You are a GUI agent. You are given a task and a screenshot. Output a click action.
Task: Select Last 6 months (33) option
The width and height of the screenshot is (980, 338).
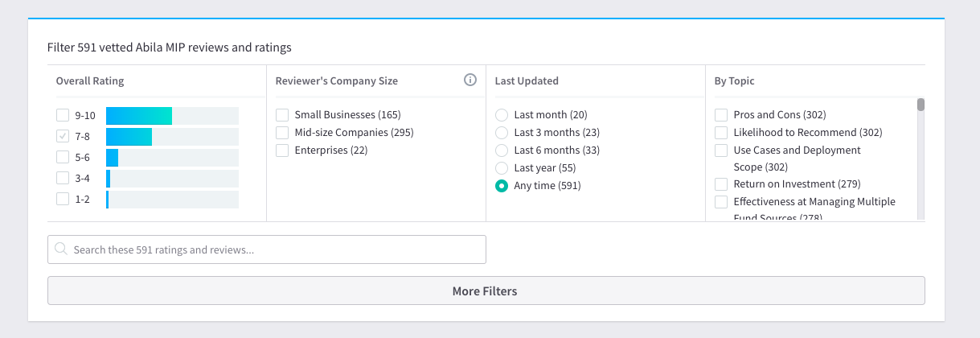tap(502, 150)
